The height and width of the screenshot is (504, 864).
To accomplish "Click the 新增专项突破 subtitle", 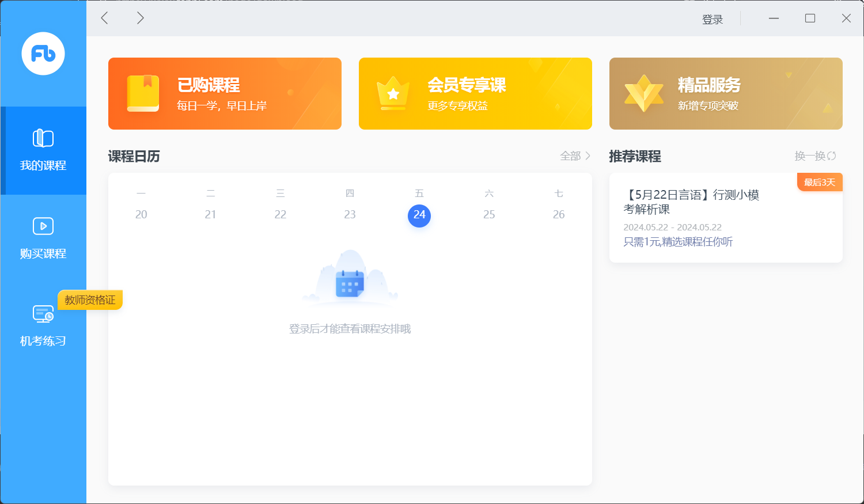I will coord(708,106).
